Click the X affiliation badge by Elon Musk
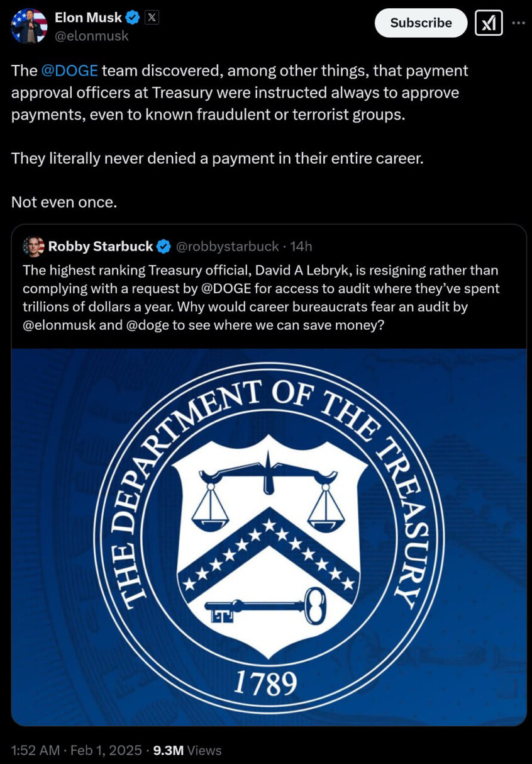 152,18
